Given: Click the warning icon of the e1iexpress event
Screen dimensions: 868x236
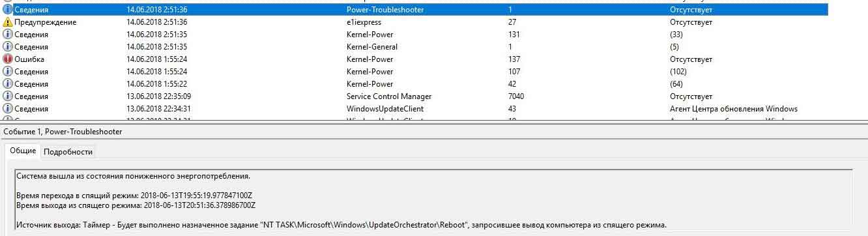Looking at the screenshot, I should click(x=8, y=22).
